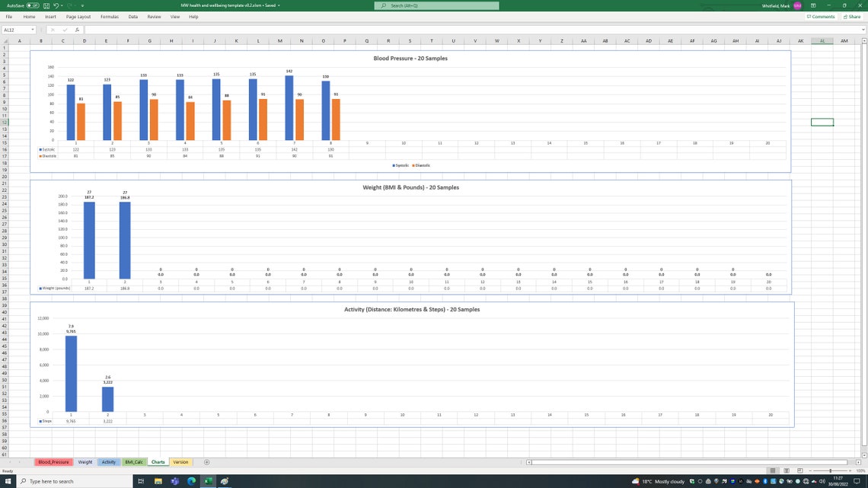This screenshot has height=488, width=868.
Task: Expand the Undo history dropdown arrow
Action: click(x=62, y=5)
